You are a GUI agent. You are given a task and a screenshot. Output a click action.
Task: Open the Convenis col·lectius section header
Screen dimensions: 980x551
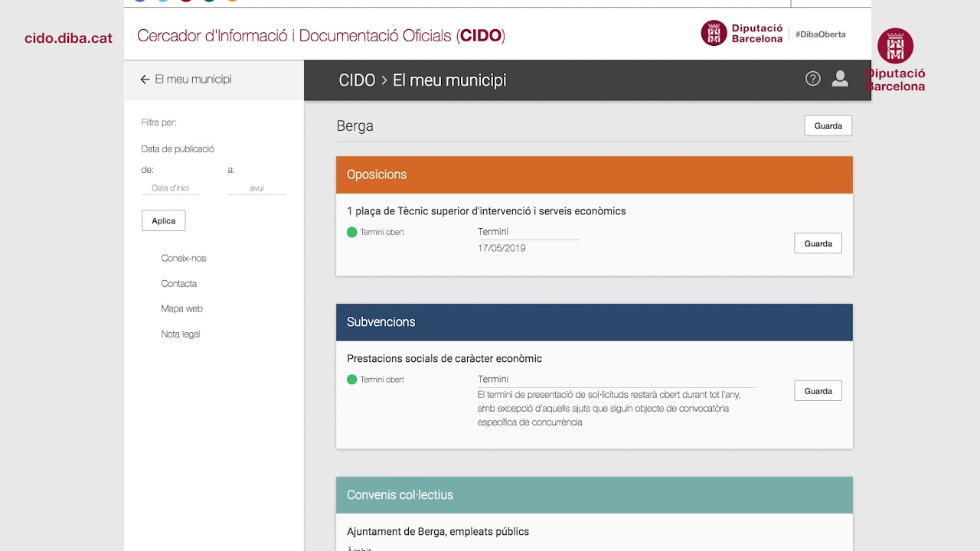pos(594,495)
